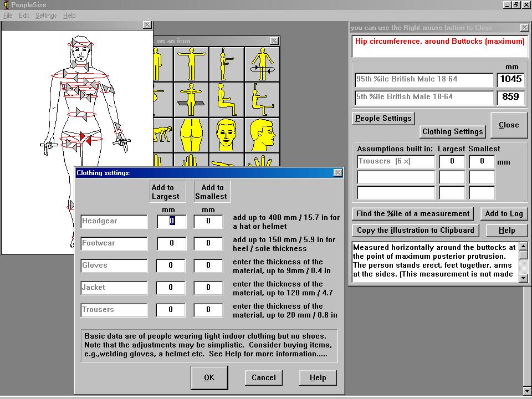Click Jacket Add to Largest field

171,288
